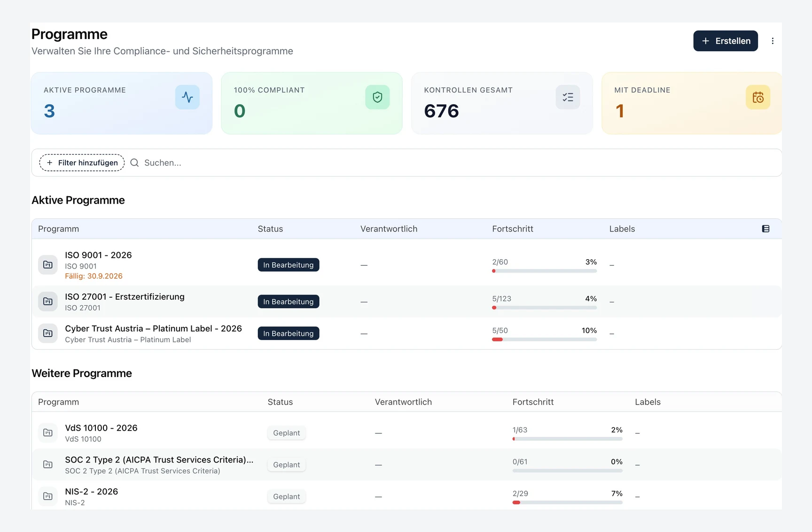Click Geplant badge for SOC 2 Type 2
This screenshot has height=532, width=812.
point(287,465)
